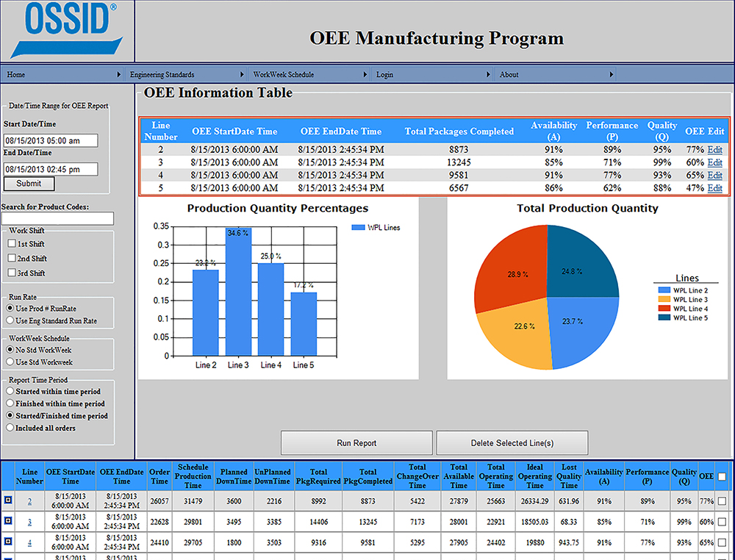Click Total Packages Completed column header

(459, 132)
